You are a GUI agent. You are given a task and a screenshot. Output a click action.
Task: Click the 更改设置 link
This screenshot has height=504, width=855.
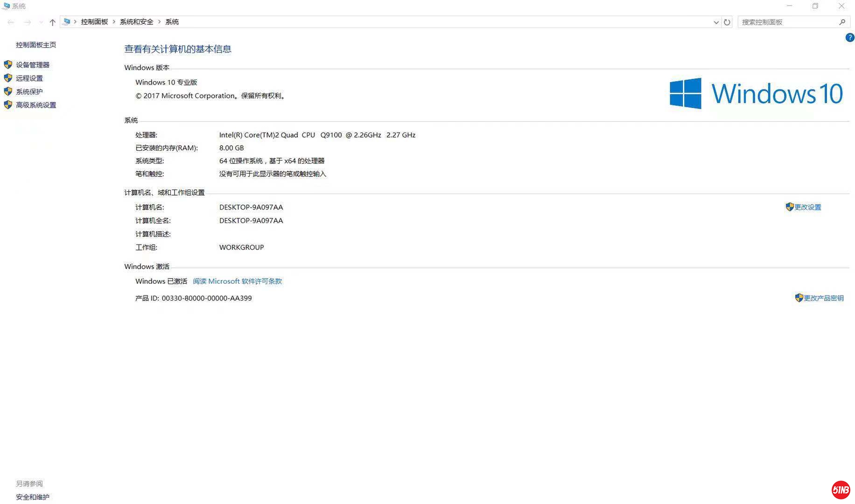[x=808, y=207]
